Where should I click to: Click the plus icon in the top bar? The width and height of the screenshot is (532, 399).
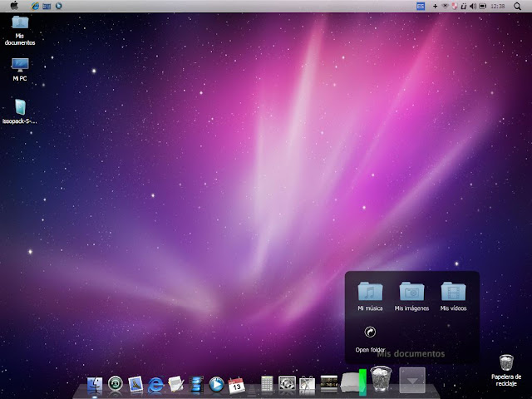tap(435, 6)
